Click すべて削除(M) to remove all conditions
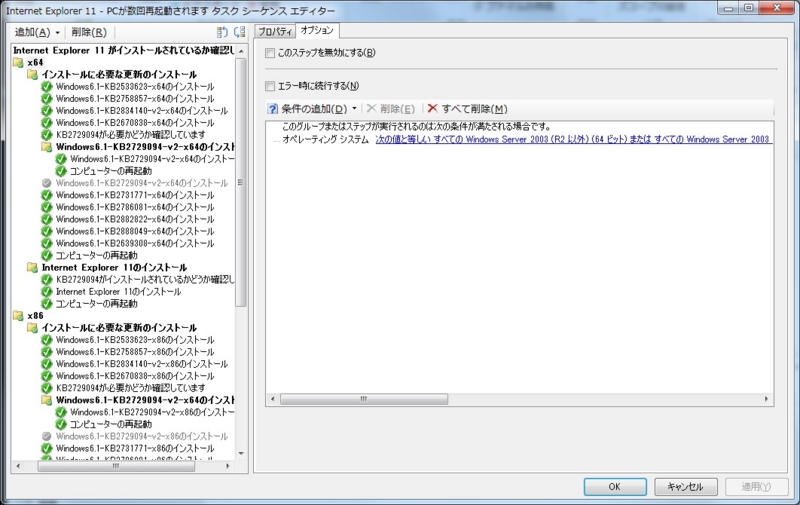Screen dimensions: 800x505 click(x=467, y=109)
